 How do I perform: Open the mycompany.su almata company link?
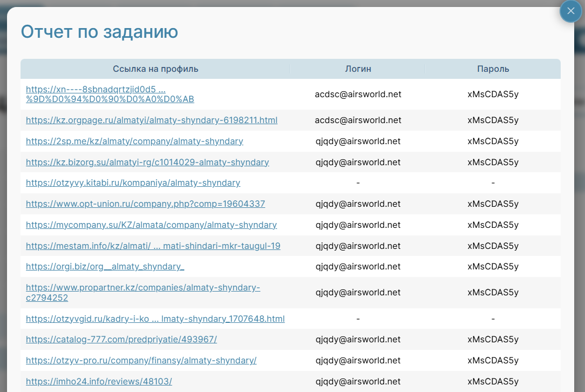coord(151,225)
